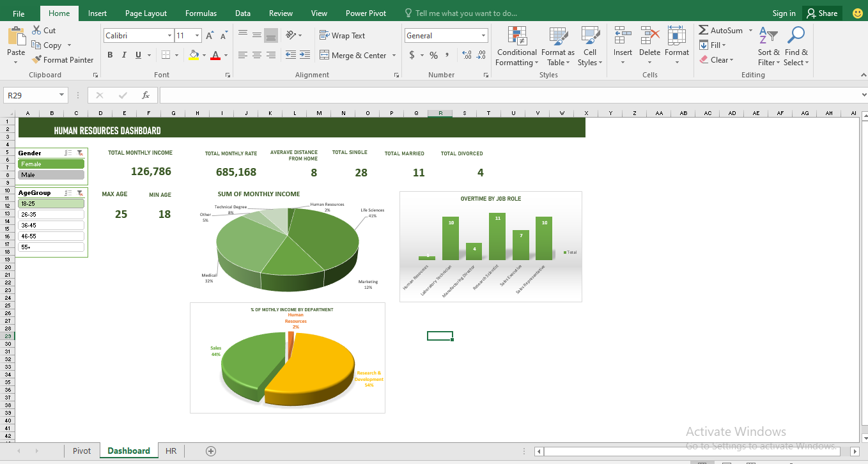Click percent style icon

(433, 55)
